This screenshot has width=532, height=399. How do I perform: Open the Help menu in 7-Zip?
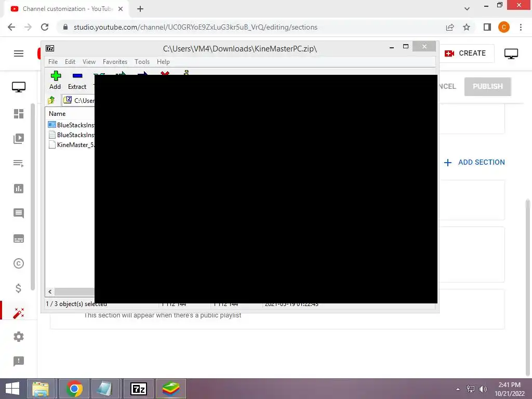click(163, 62)
